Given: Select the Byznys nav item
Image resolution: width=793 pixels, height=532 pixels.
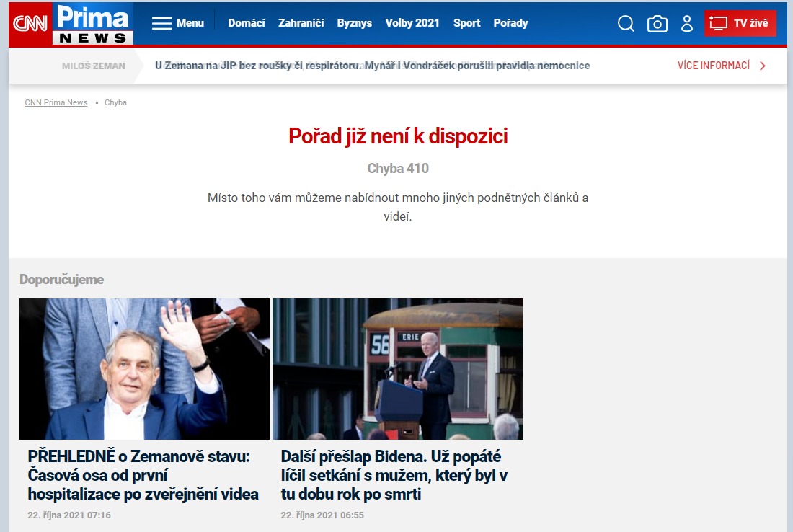Looking at the screenshot, I should 355,23.
